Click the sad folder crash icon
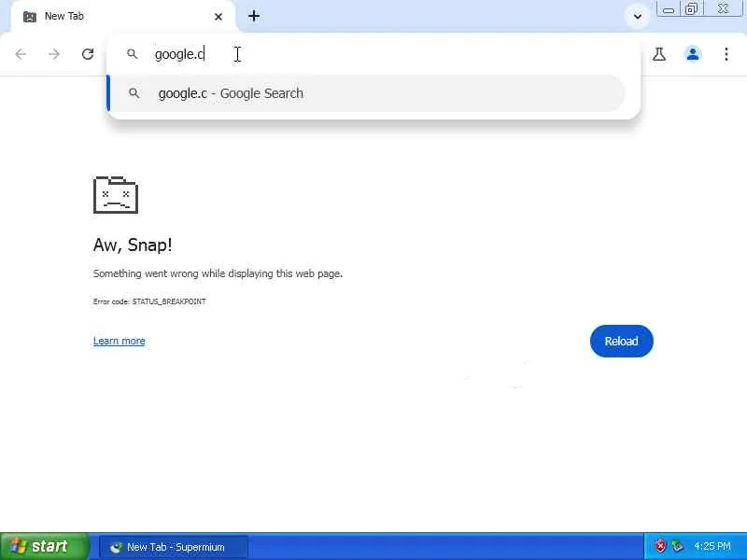Viewport: 747px width, 560px height. [x=116, y=195]
